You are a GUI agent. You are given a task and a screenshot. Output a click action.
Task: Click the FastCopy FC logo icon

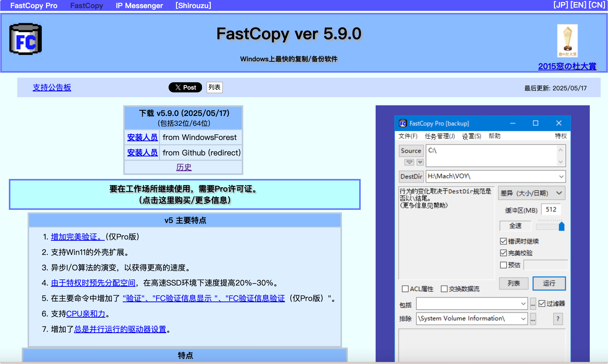coord(26,39)
